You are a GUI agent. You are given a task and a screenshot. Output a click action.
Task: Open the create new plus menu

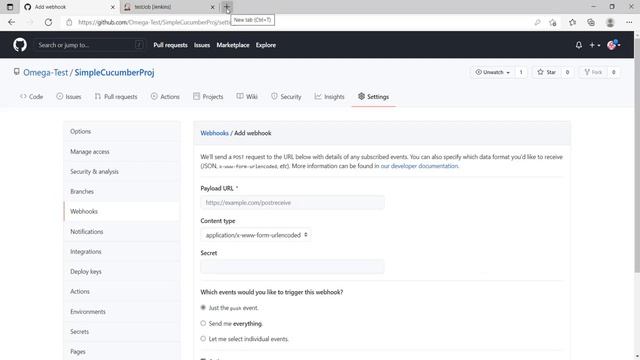594,45
